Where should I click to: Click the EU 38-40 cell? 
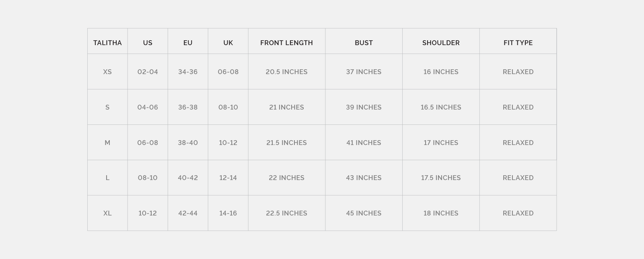[x=188, y=143]
